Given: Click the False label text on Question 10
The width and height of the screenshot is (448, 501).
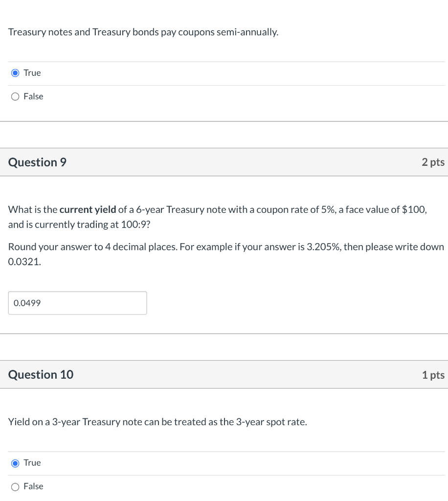Looking at the screenshot, I should pyautogui.click(x=33, y=486).
